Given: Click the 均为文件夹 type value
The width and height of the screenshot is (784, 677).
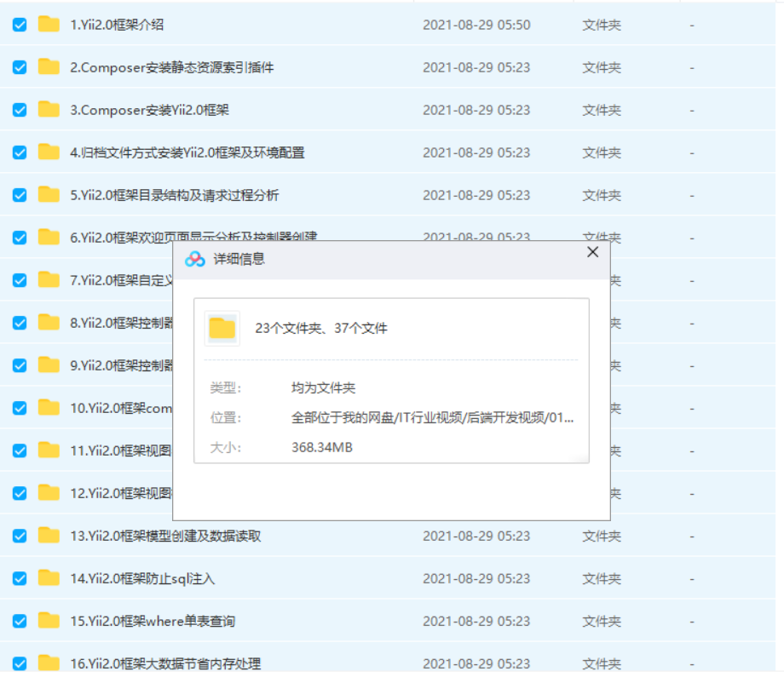Looking at the screenshot, I should [x=323, y=387].
